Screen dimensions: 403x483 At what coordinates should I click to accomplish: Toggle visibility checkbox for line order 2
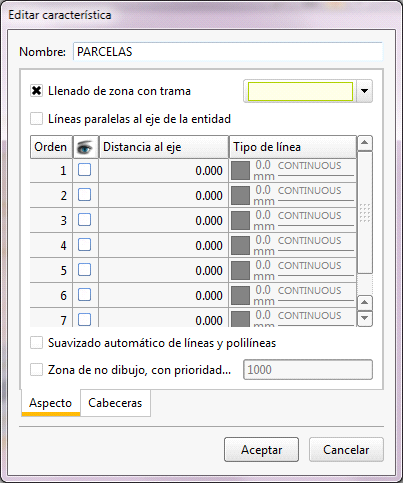pos(84,195)
